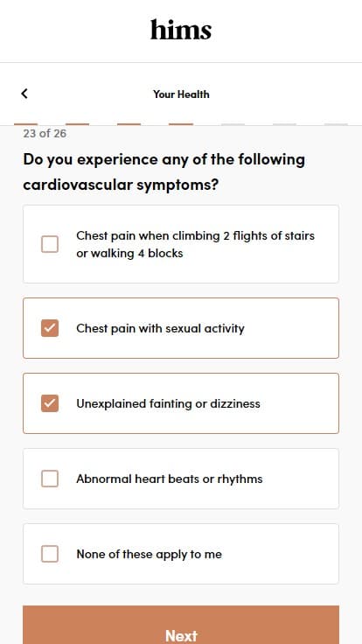
Task: Check the None of these apply checkbox
Action: tap(50, 554)
